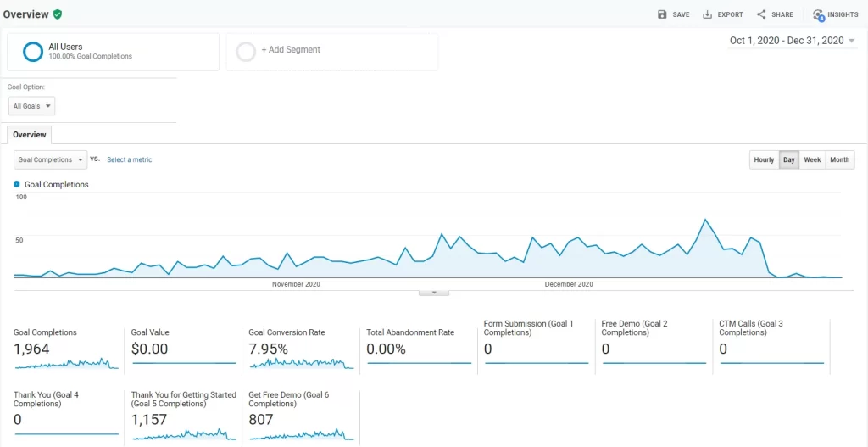Switch graph to Week view
The image size is (868, 447).
tap(812, 159)
